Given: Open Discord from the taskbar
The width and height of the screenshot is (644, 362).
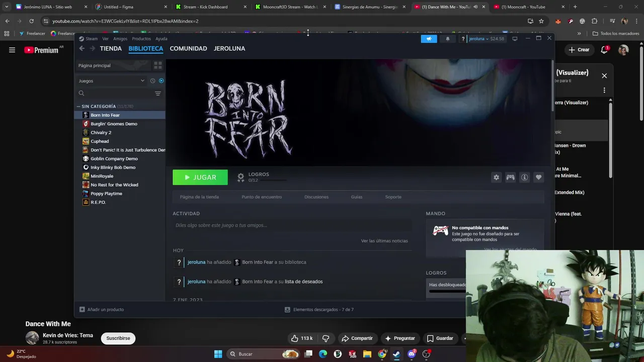Looking at the screenshot, I should [x=412, y=354].
